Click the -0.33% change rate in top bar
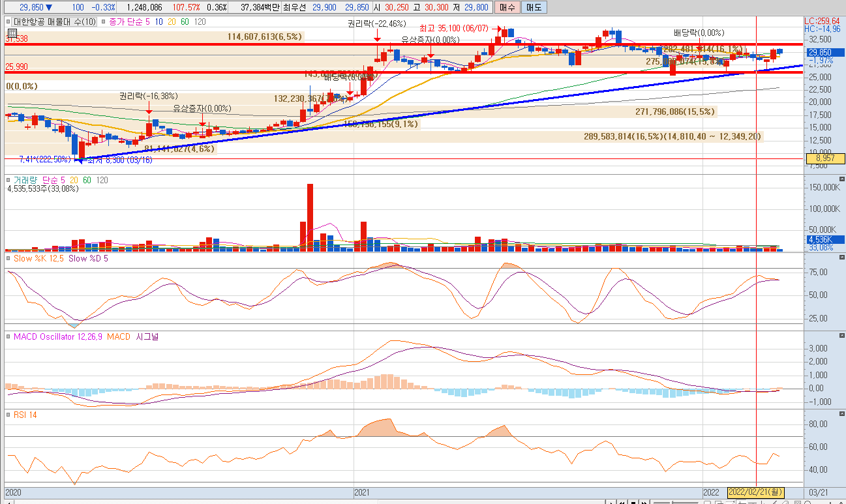The image size is (846, 504). point(103,7)
